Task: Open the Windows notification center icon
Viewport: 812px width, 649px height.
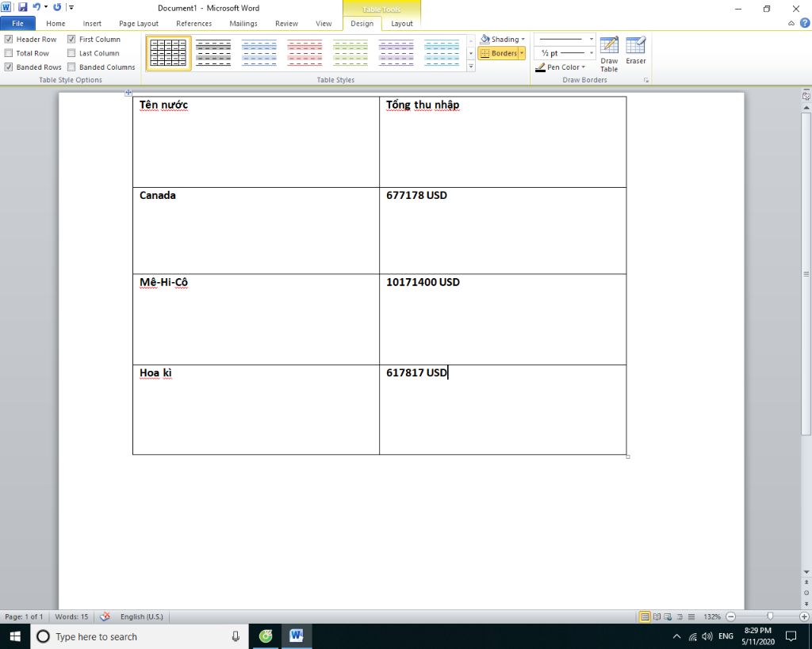Action: [x=791, y=636]
